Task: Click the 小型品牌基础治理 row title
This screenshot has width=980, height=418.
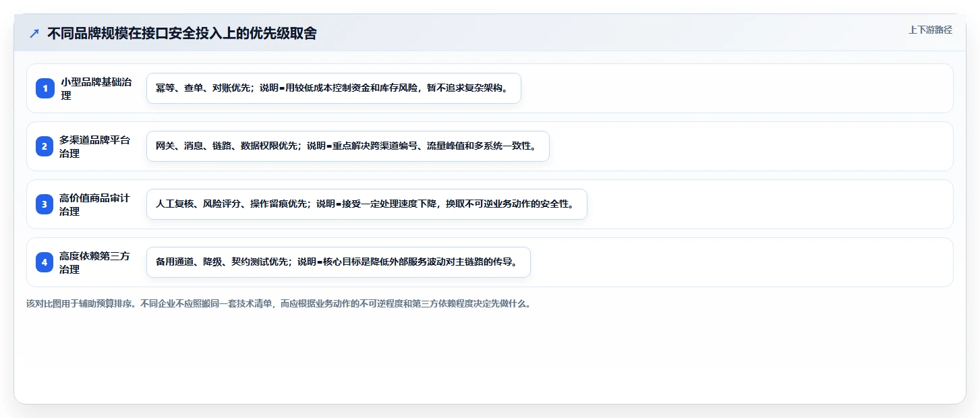Action: point(96,88)
